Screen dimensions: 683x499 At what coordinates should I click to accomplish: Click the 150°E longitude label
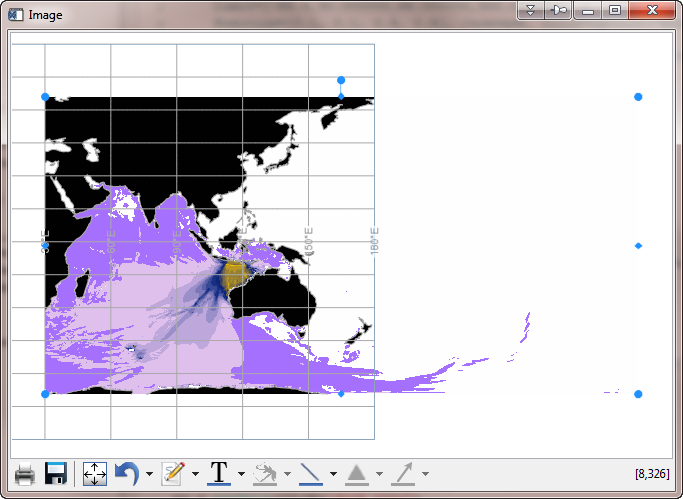308,241
